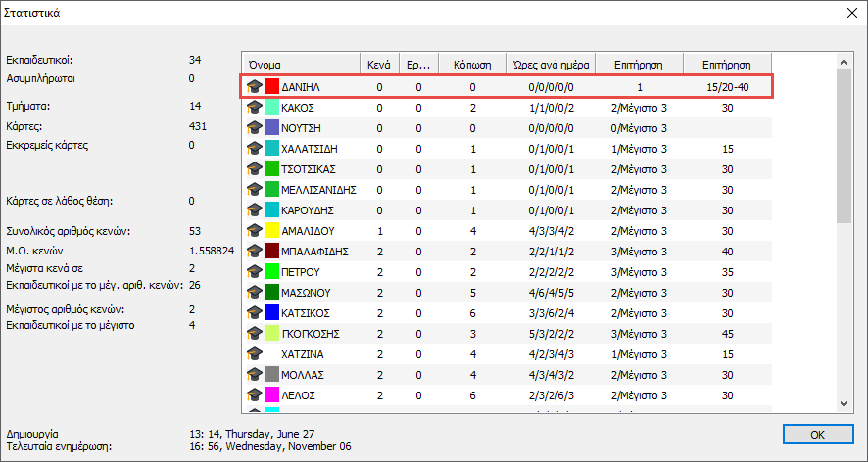Image resolution: width=868 pixels, height=462 pixels.
Task: Click the cap icon in the ΛΕΛΟΣ row
Action: coord(255,394)
